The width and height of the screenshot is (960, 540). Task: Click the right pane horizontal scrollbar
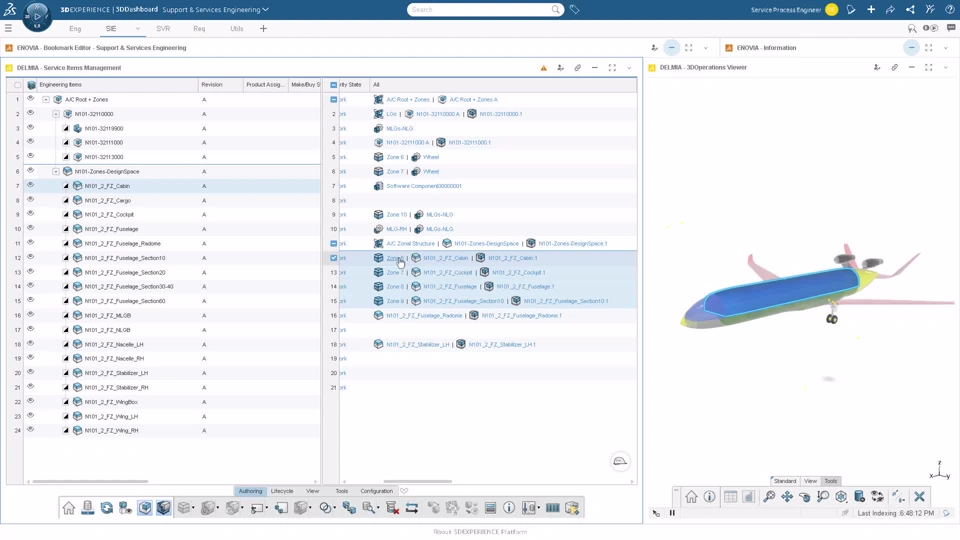[418, 481]
